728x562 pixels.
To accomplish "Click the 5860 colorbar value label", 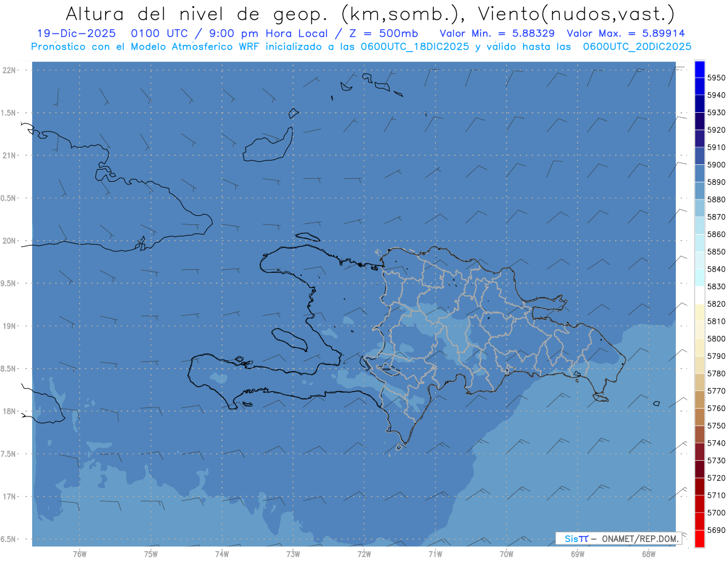I will coord(716,234).
